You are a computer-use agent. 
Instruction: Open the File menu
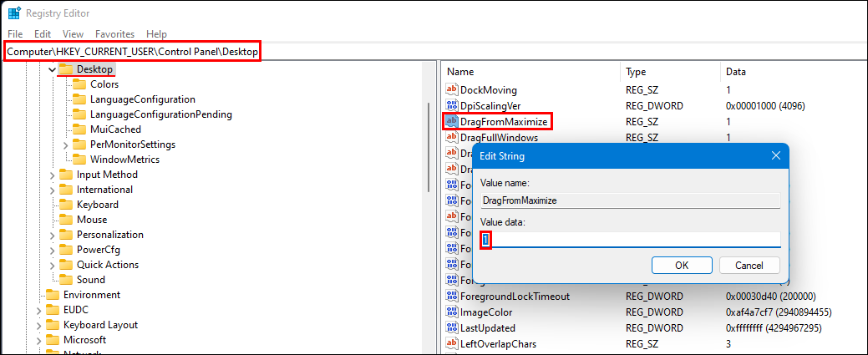click(x=16, y=33)
